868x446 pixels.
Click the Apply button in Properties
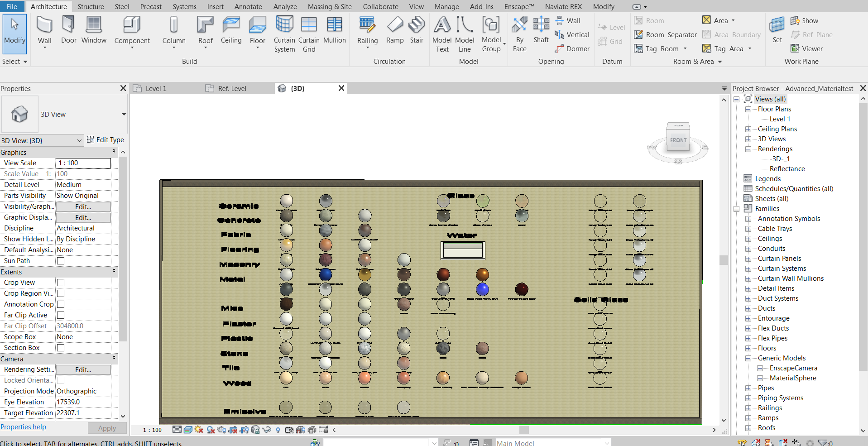pos(107,427)
